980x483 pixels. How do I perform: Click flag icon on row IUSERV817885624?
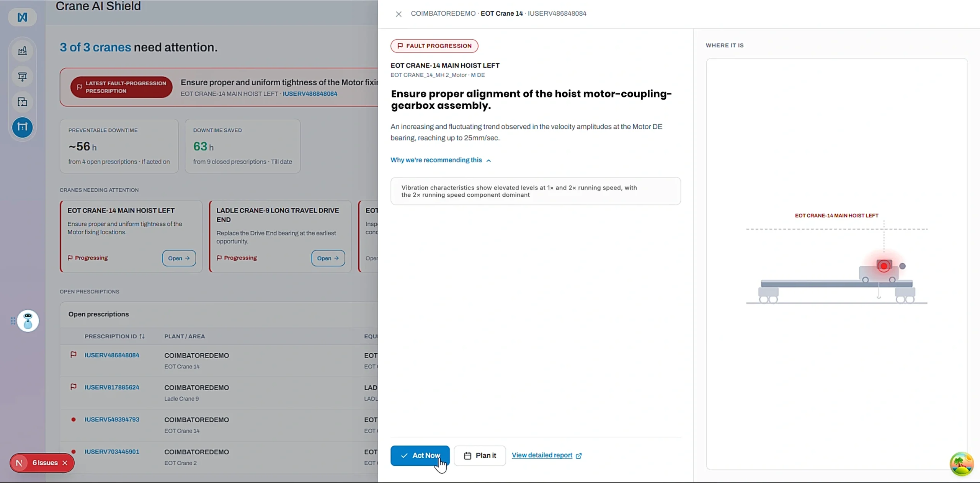tap(73, 387)
